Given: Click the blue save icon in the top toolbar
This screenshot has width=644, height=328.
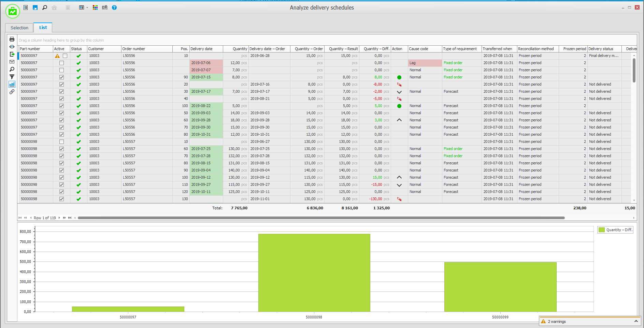Looking at the screenshot, I should [35, 8].
